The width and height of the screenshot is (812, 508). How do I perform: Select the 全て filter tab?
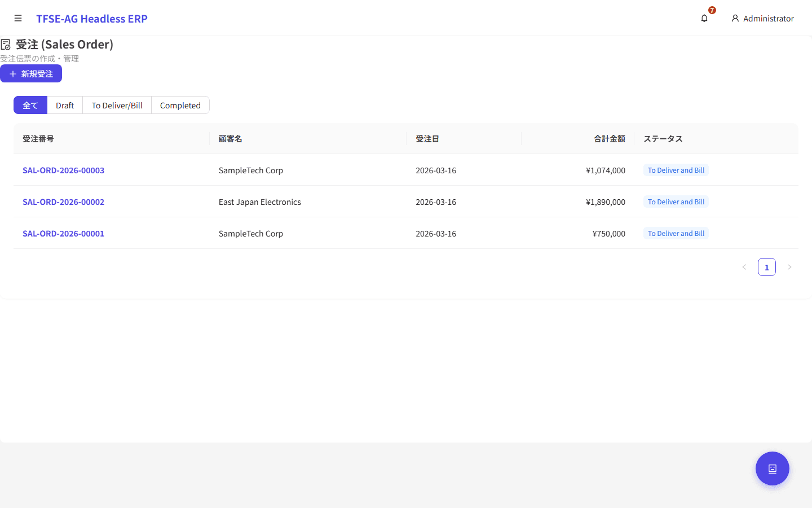(x=30, y=106)
